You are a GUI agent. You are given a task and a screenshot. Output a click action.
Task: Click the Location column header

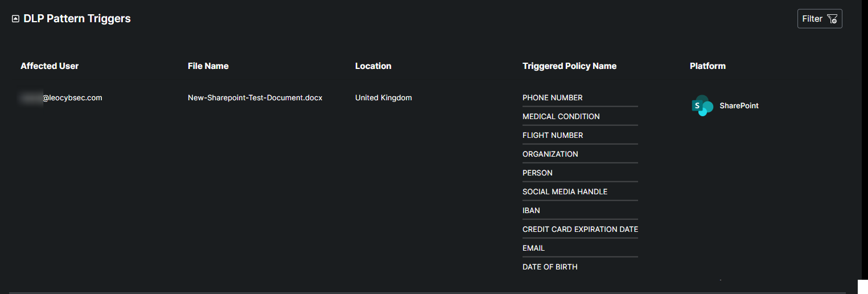373,66
